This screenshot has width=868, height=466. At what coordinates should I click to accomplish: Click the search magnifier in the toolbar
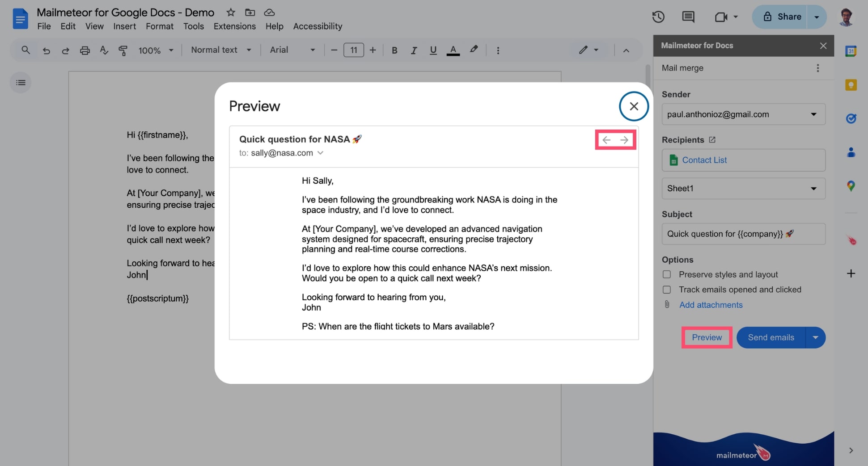[25, 50]
